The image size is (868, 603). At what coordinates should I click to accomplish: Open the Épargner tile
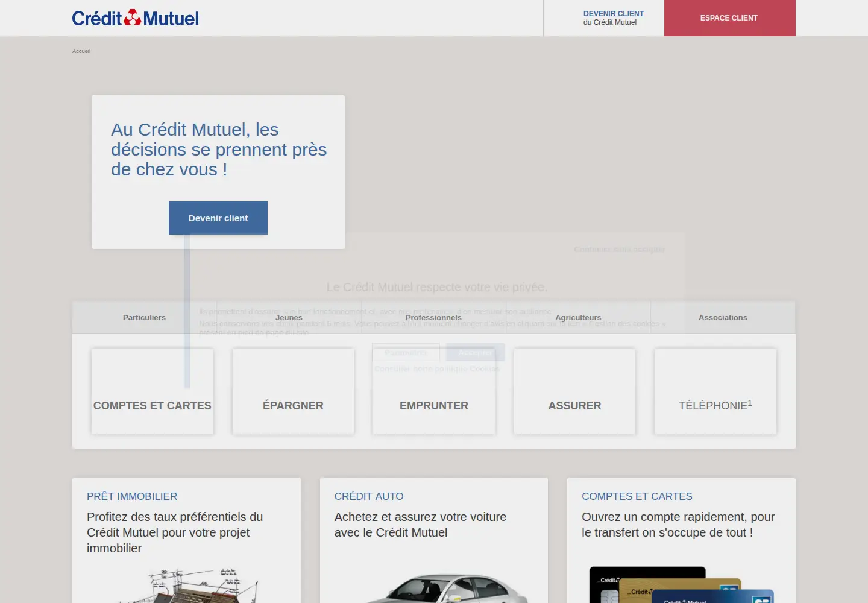click(x=293, y=391)
